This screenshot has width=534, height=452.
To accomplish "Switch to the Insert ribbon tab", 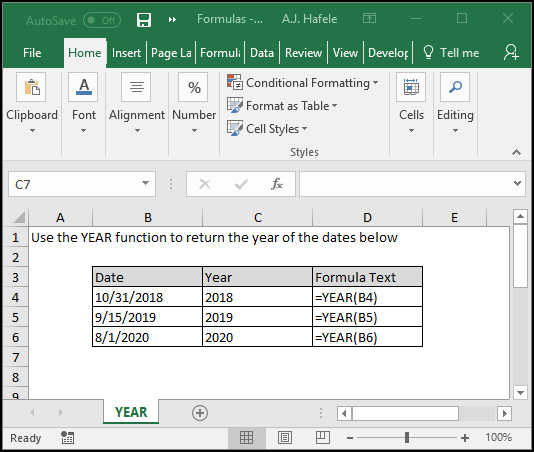I will click(x=126, y=53).
